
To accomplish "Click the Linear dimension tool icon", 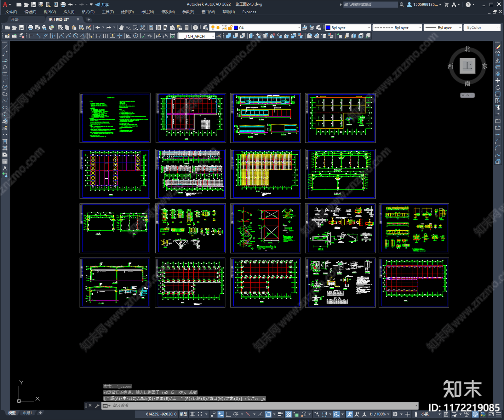I will tap(31, 36).
